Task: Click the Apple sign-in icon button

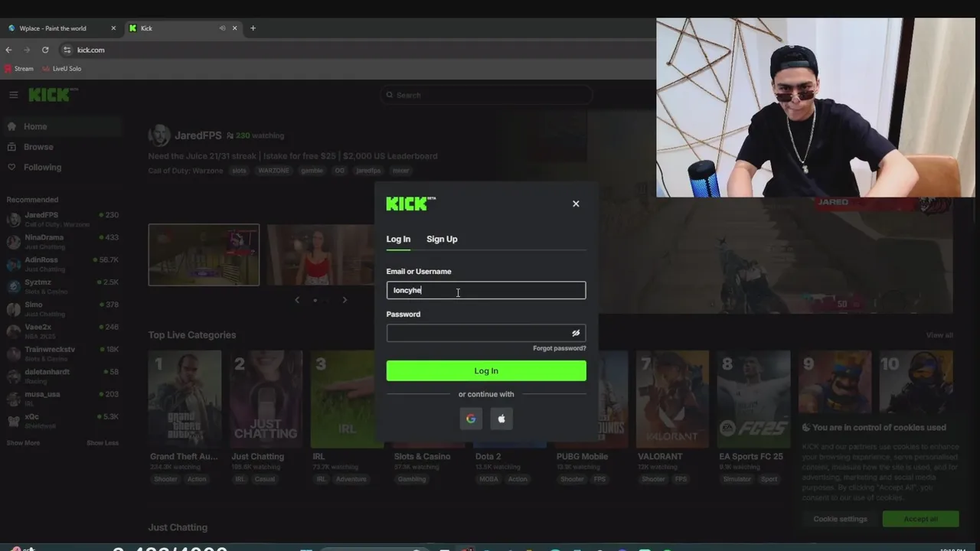Action: (x=501, y=419)
